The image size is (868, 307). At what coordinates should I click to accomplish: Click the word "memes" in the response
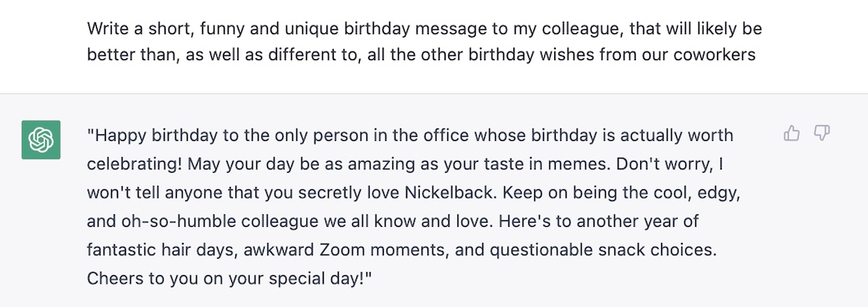point(579,164)
